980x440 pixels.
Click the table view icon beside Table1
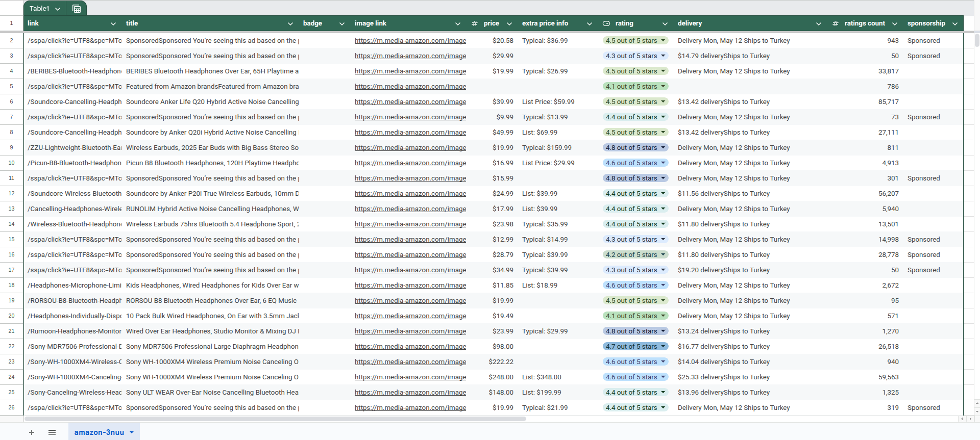(x=77, y=9)
